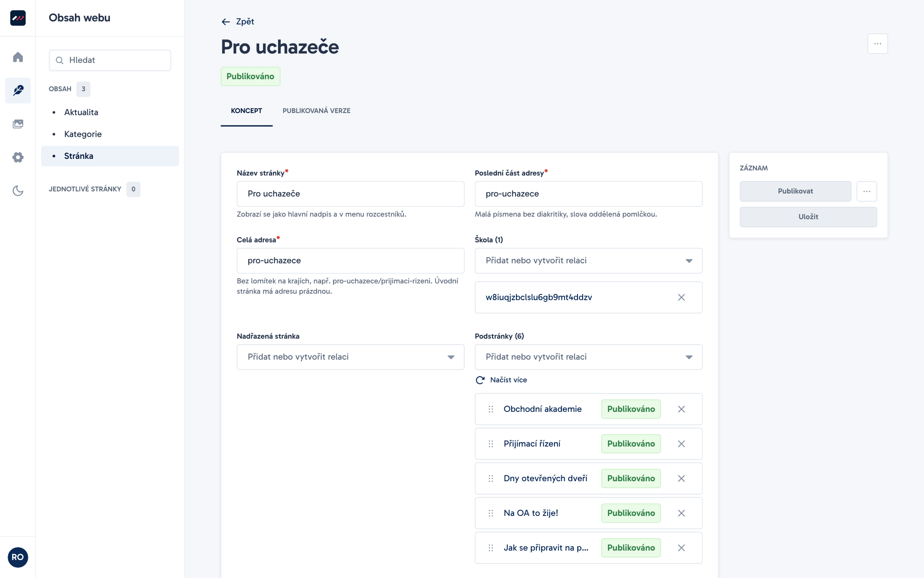Go back via Zpět link
This screenshot has width=924, height=578.
pyautogui.click(x=245, y=21)
